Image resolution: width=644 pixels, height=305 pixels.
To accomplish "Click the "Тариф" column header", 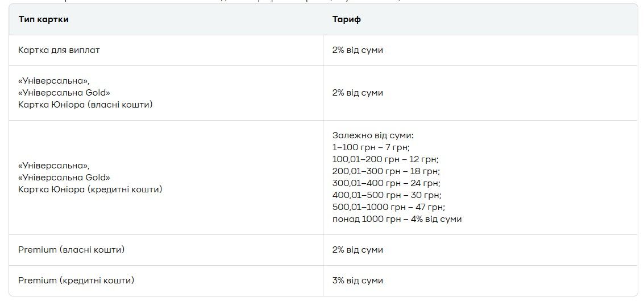I will (346, 19).
